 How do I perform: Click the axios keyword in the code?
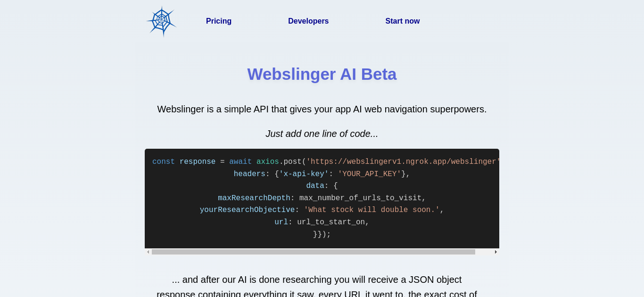pyautogui.click(x=268, y=162)
